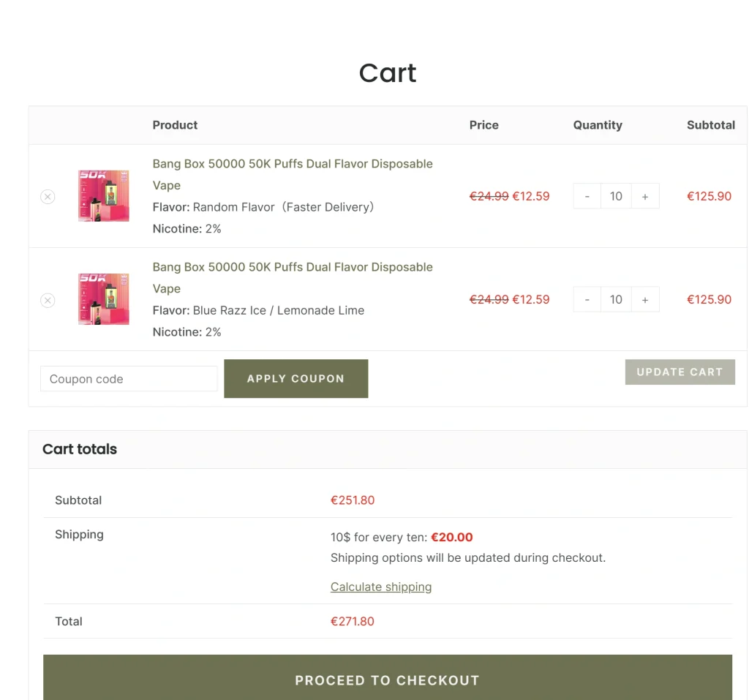Click the €271.80 total amount

point(353,621)
